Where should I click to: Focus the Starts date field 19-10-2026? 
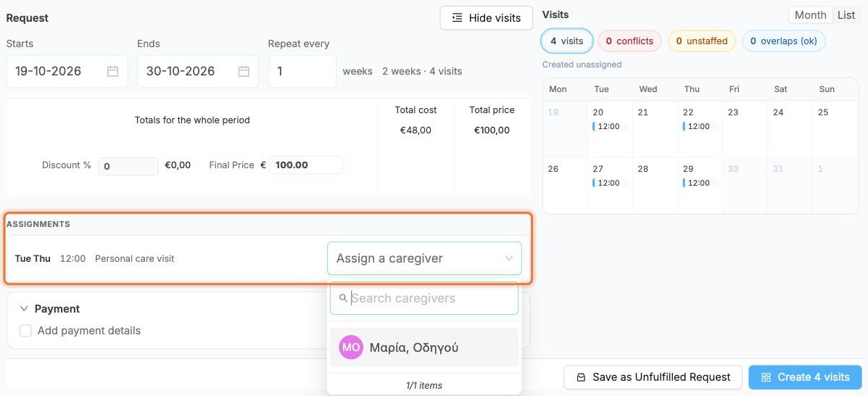(x=67, y=72)
